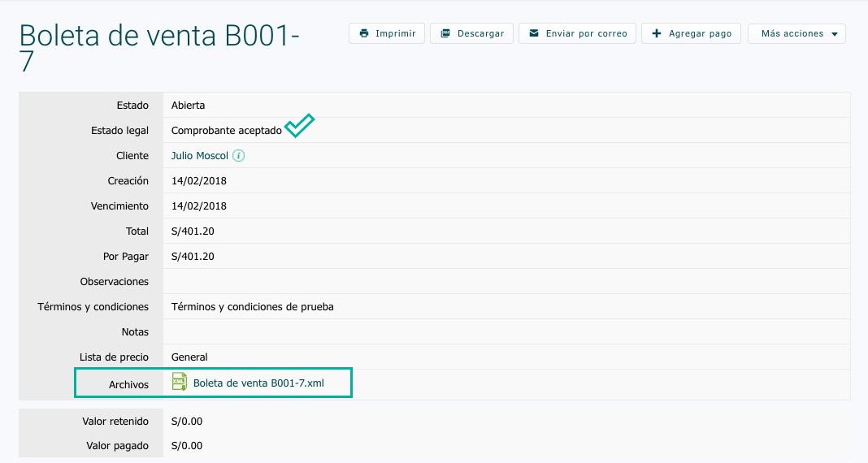
Task: Open the info icon next to Julio Moscol
Action: 238,155
